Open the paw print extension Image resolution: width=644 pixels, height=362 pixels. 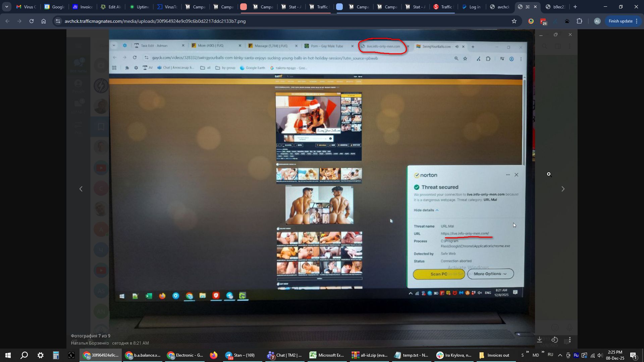click(x=567, y=21)
